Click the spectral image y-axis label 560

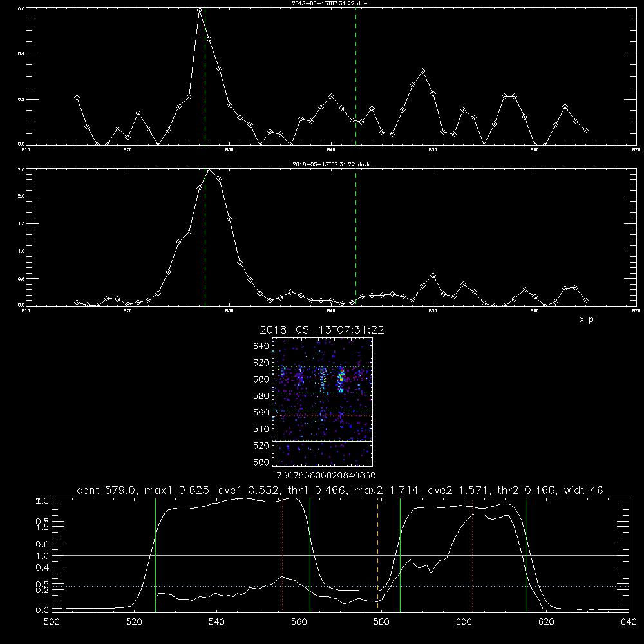[261, 412]
